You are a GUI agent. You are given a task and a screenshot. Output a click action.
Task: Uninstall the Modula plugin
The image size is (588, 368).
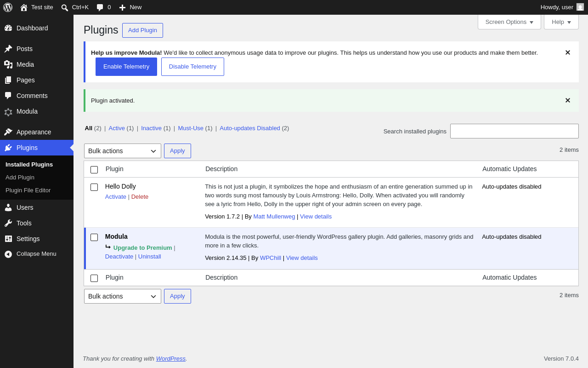pyautogui.click(x=150, y=257)
